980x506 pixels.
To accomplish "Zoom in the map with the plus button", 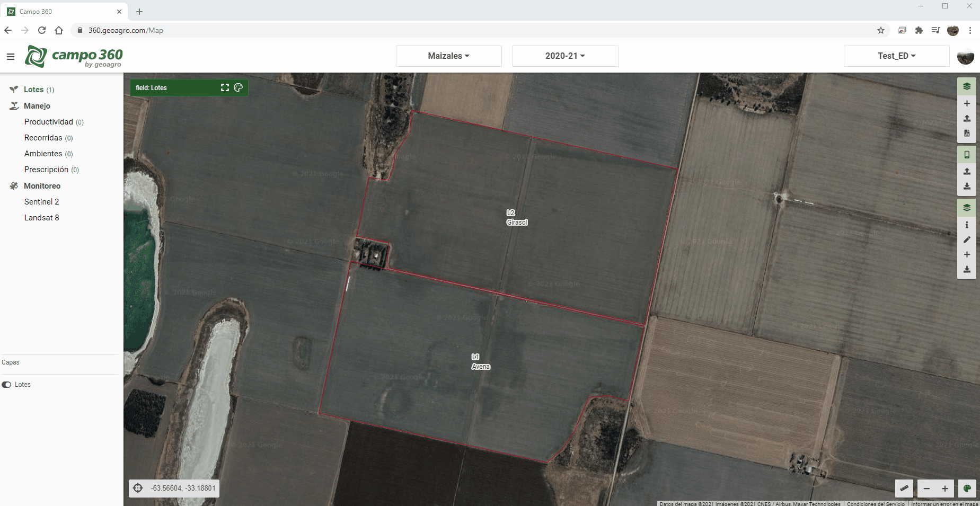I will point(945,489).
